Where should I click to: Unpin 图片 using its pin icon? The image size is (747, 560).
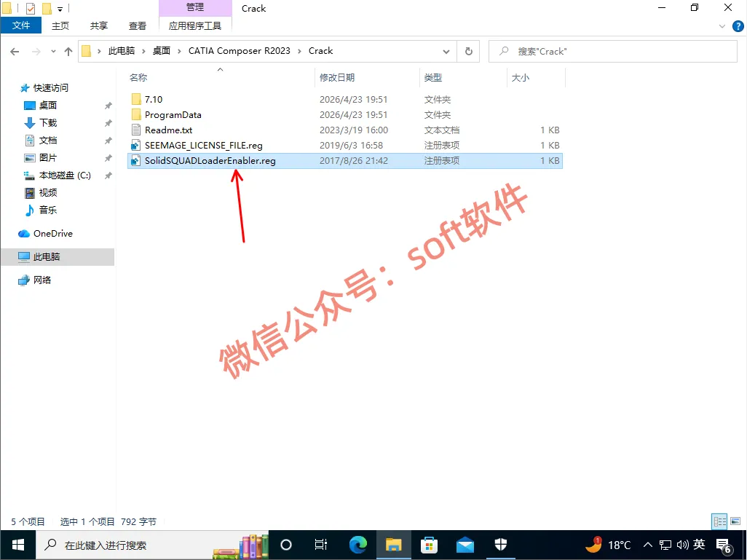tap(108, 158)
